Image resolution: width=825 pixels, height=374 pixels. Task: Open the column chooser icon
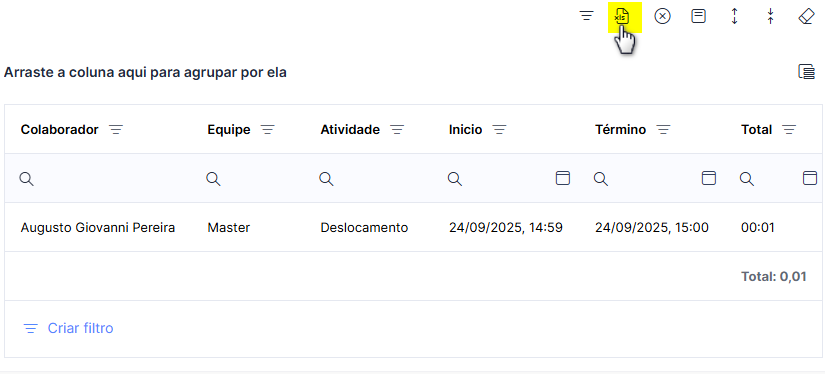point(807,72)
